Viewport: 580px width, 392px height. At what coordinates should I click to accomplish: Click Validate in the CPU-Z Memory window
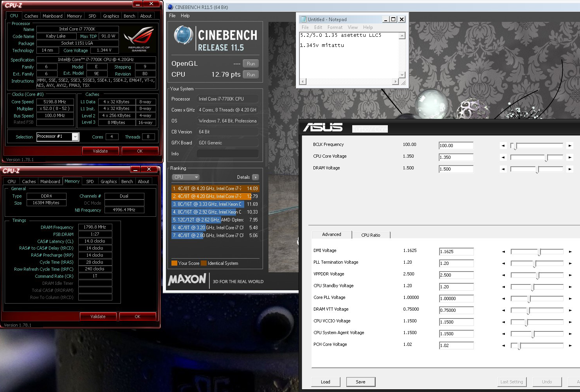[98, 316]
